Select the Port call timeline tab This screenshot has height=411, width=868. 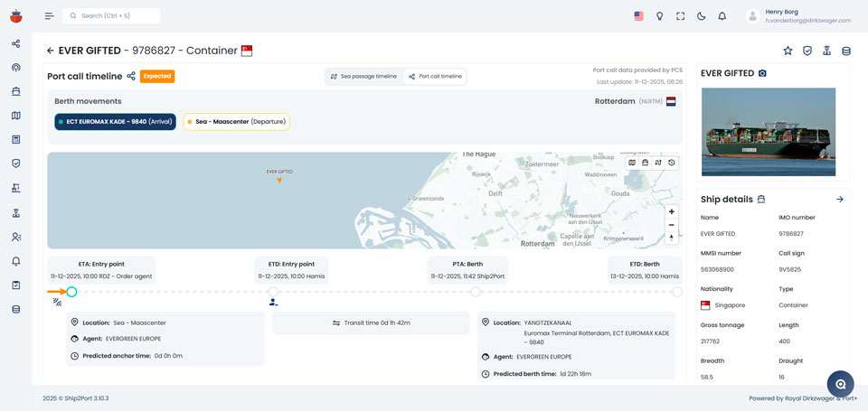point(435,77)
